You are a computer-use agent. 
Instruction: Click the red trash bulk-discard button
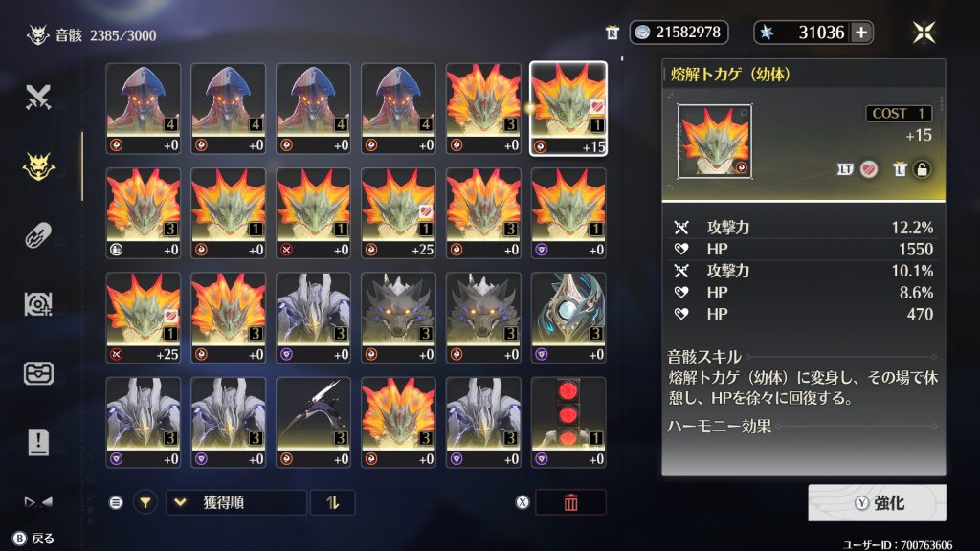(x=570, y=502)
